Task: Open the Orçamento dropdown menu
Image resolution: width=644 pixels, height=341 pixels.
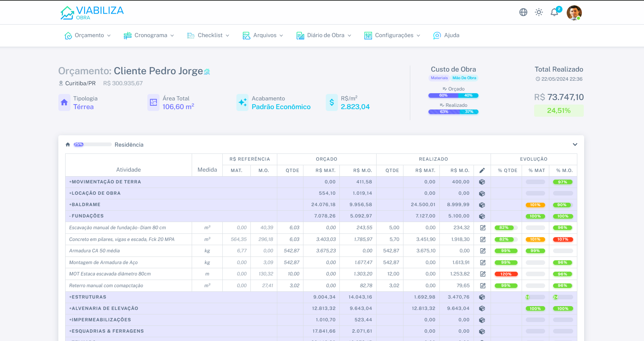Action: tap(88, 35)
